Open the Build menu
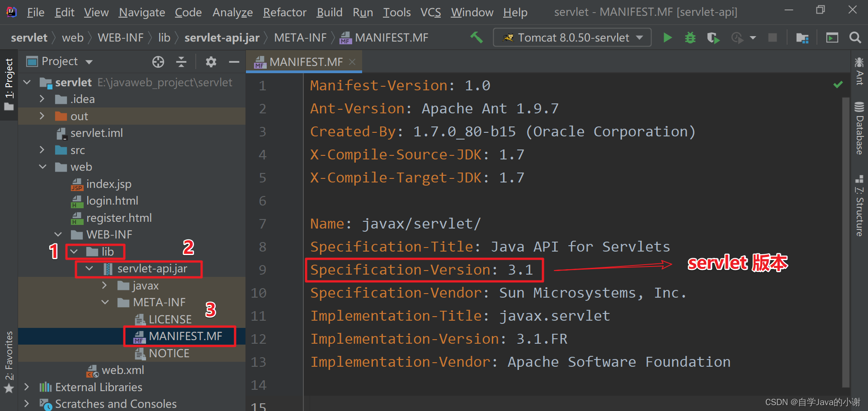This screenshot has width=868, height=411. 330,12
